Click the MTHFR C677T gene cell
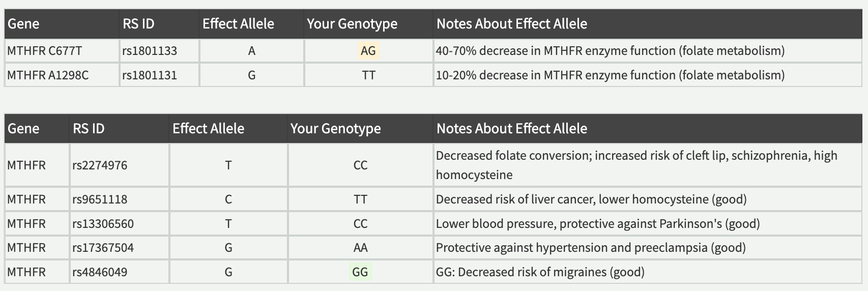The image size is (868, 291). [x=62, y=51]
